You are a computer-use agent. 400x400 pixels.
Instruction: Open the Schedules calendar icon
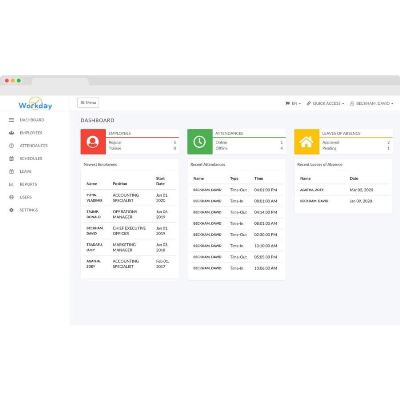click(x=12, y=159)
